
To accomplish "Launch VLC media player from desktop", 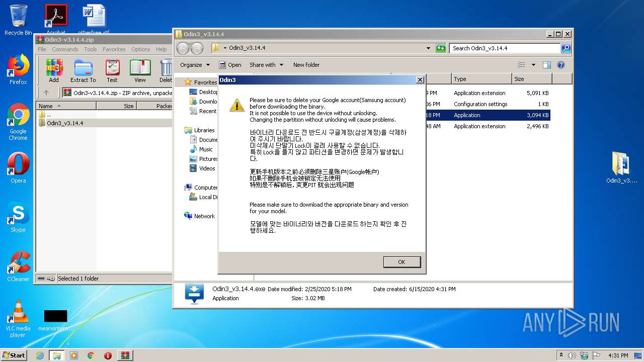I will coord(18,319).
